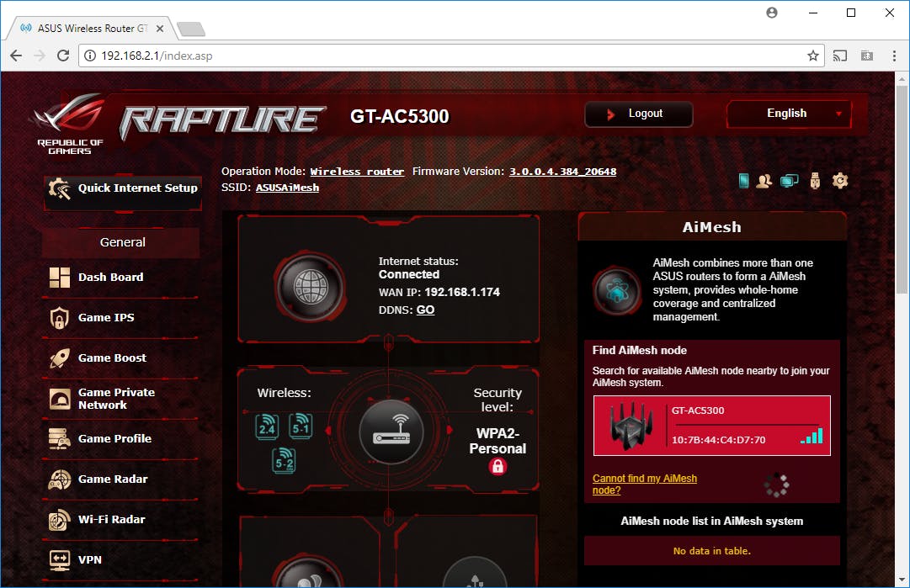Open Wi-Fi Radar menu item
Viewport: 910px width, 588px height.
coord(111,520)
